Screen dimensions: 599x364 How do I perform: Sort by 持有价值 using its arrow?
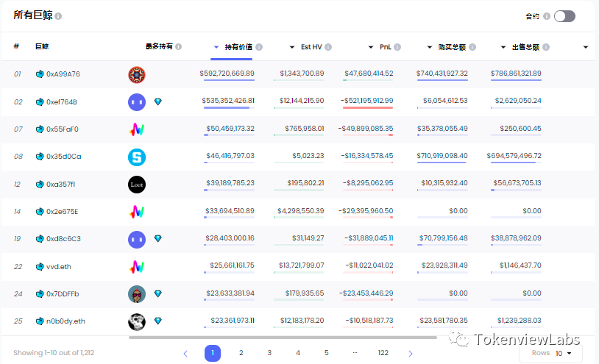click(216, 47)
